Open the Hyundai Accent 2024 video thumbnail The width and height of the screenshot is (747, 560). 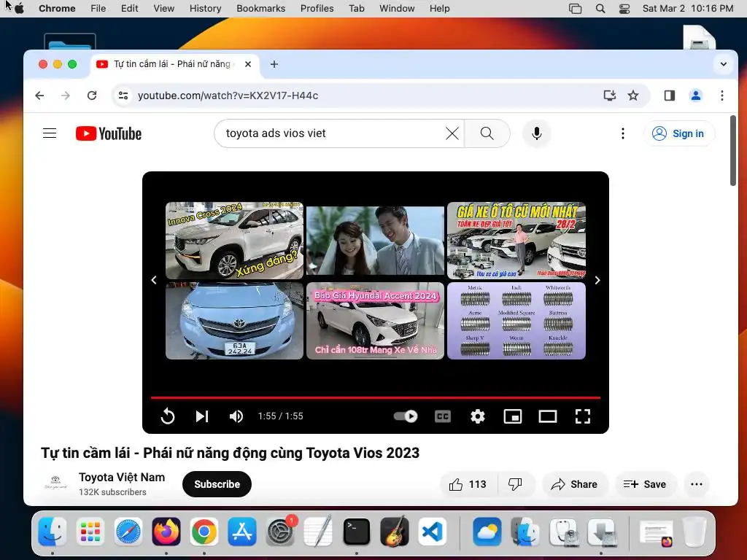(376, 321)
